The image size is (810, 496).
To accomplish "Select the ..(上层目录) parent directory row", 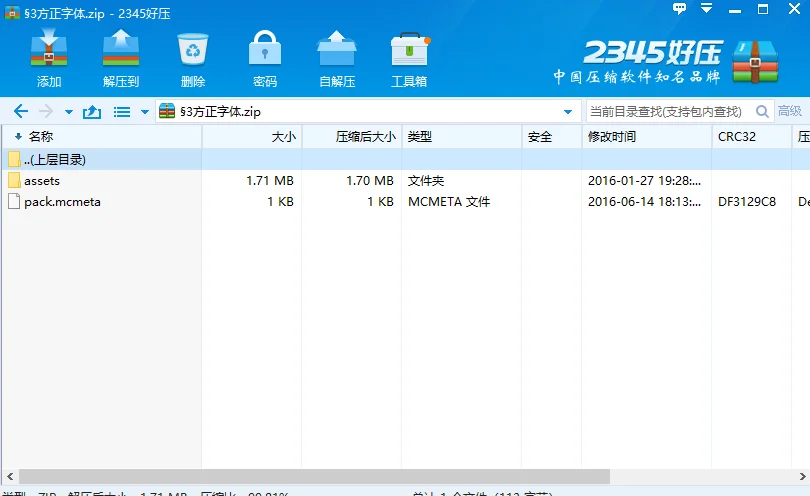I will [405, 160].
